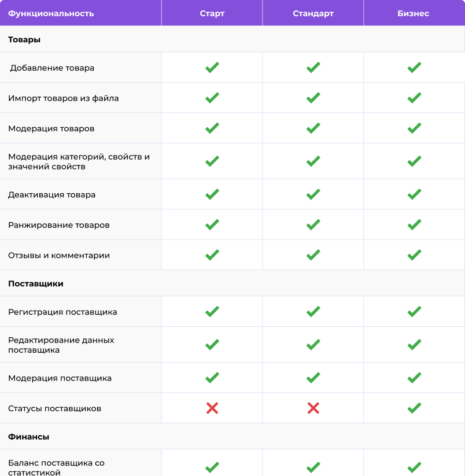Screen dimensions: 465x476
Task: Select the red cross under Стандарт for Статусы поставщиков
Action: point(313,408)
